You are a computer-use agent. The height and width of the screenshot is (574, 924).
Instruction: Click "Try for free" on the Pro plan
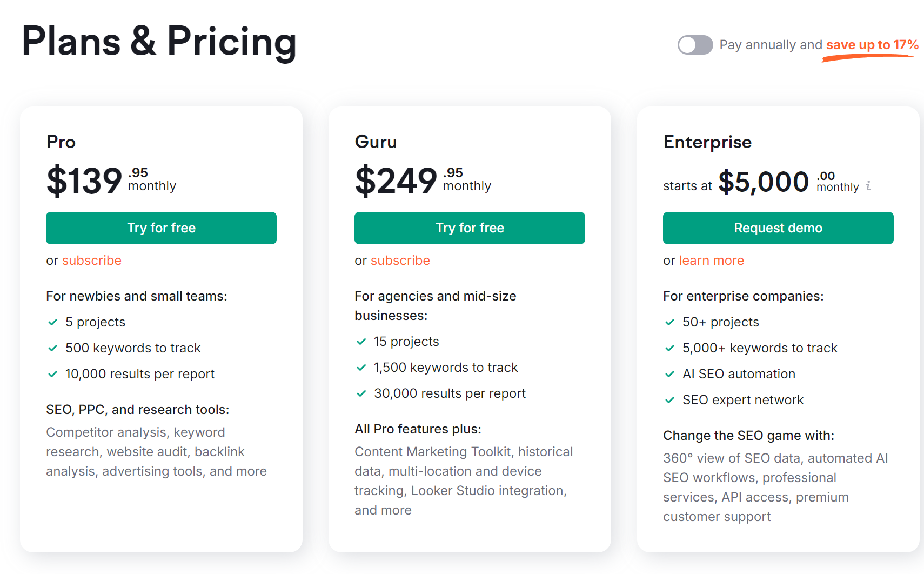click(x=161, y=228)
